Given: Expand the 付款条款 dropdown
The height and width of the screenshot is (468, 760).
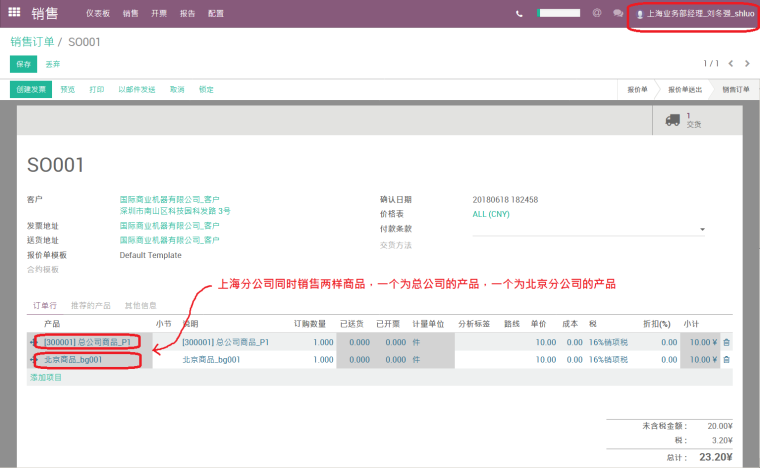Looking at the screenshot, I should (702, 229).
